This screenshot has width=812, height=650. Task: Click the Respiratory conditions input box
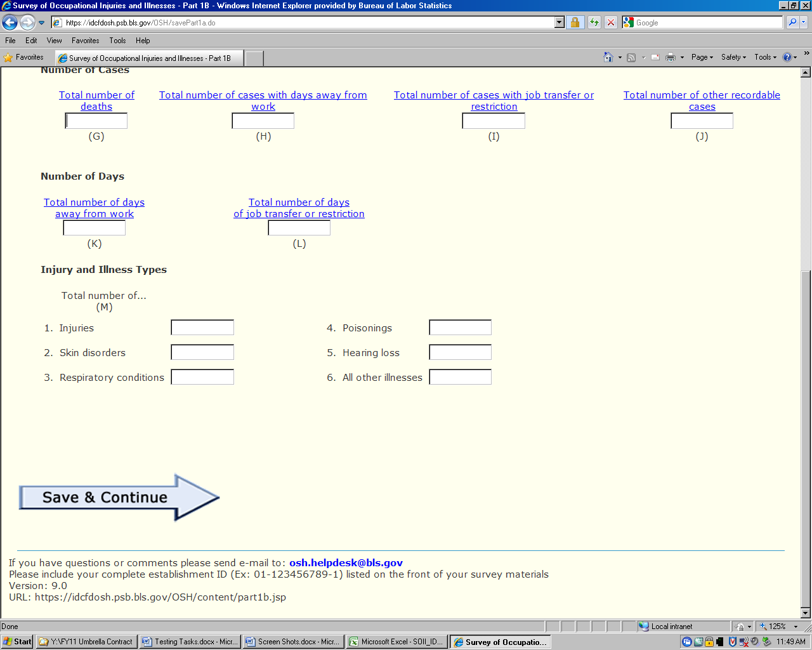(202, 377)
